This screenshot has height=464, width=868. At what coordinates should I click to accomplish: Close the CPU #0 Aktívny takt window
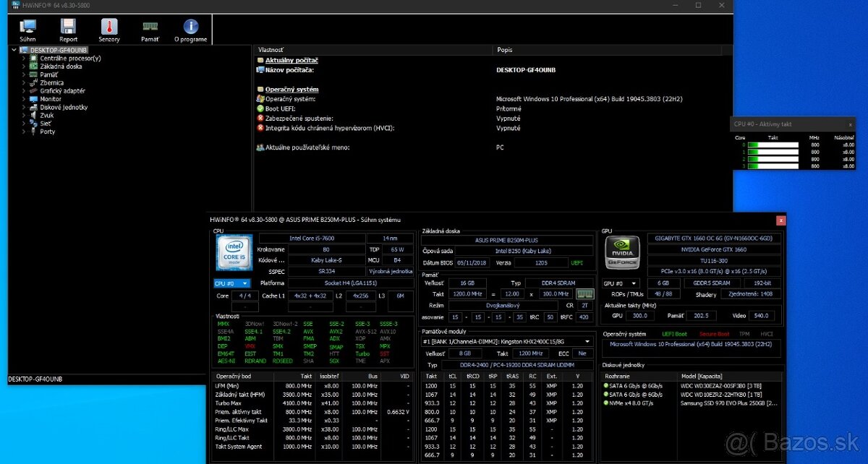coord(850,124)
